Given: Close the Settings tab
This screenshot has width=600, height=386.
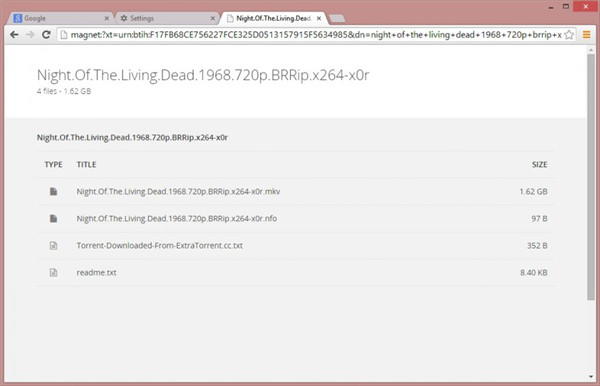Looking at the screenshot, I should point(213,18).
